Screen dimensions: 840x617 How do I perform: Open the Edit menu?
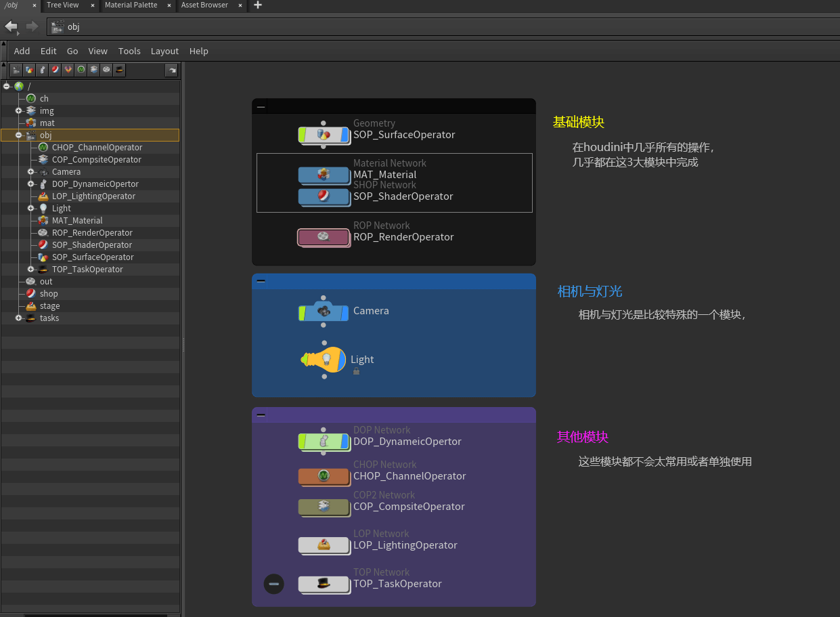point(49,51)
